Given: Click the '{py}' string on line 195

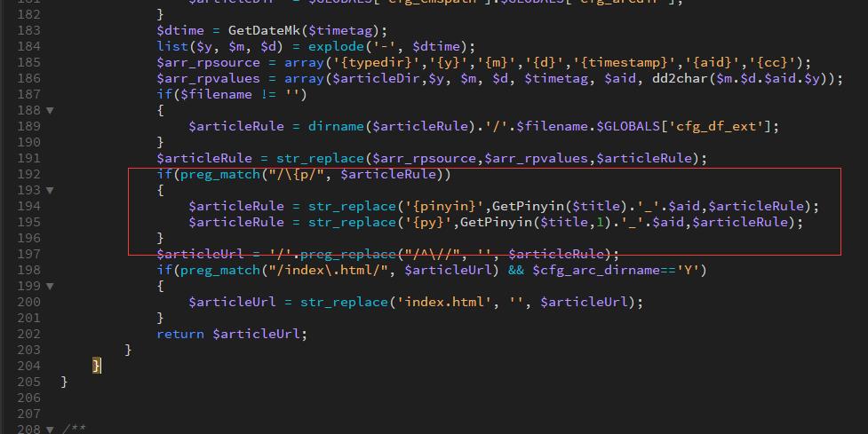Looking at the screenshot, I should coord(424,222).
